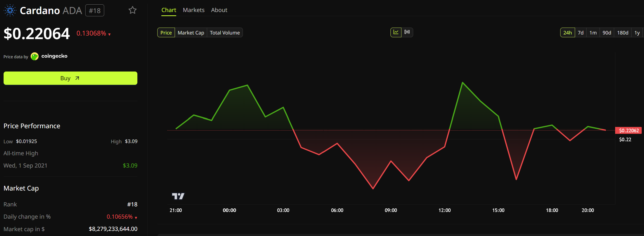Click the red $0.22062 price label
Screen dimensions: 644x236
click(x=628, y=131)
